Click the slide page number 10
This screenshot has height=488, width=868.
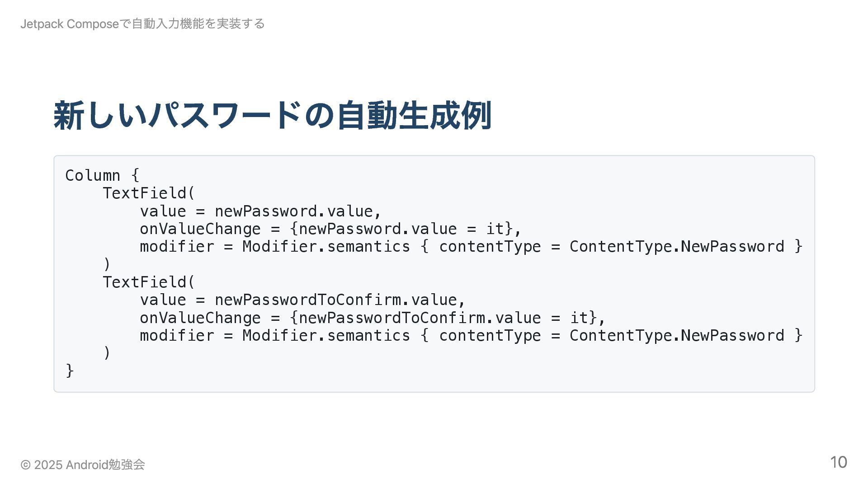pos(838,462)
